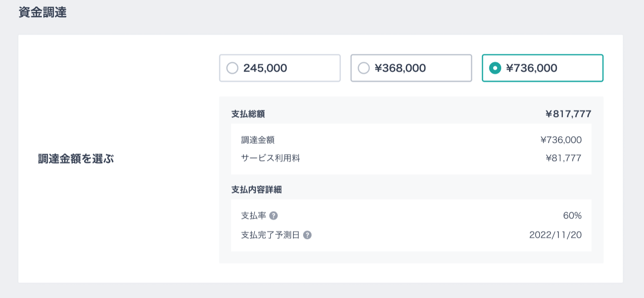Click the ¥368,000 amount label text

point(400,68)
